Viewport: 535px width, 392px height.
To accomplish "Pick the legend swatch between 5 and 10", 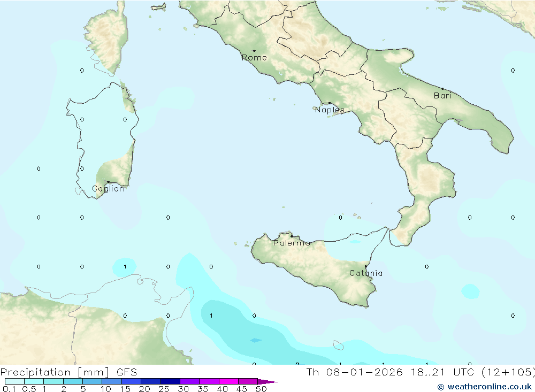I will click(93, 381).
